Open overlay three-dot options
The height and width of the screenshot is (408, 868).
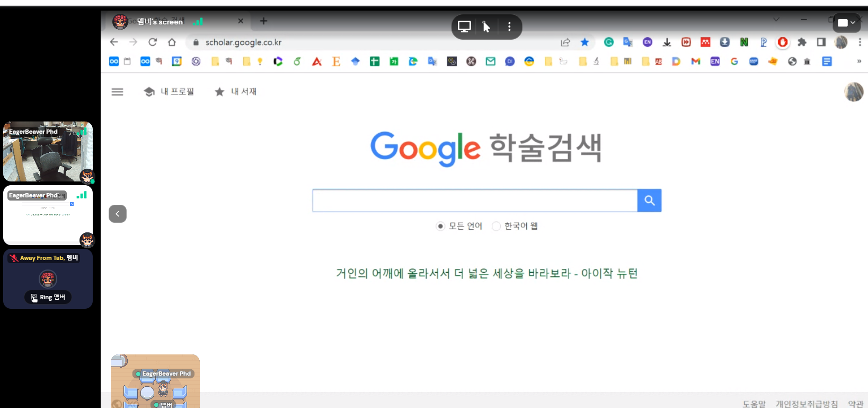[509, 27]
